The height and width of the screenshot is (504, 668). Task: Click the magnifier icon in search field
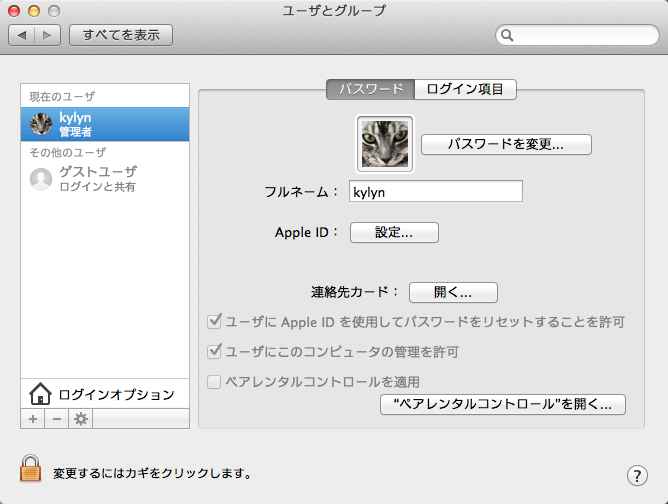[x=509, y=35]
